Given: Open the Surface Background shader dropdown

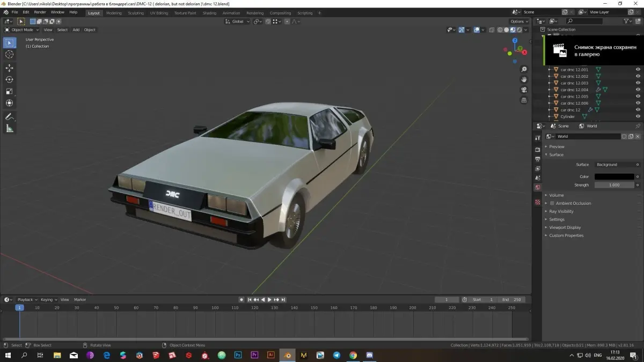Looking at the screenshot, I should 614,165.
